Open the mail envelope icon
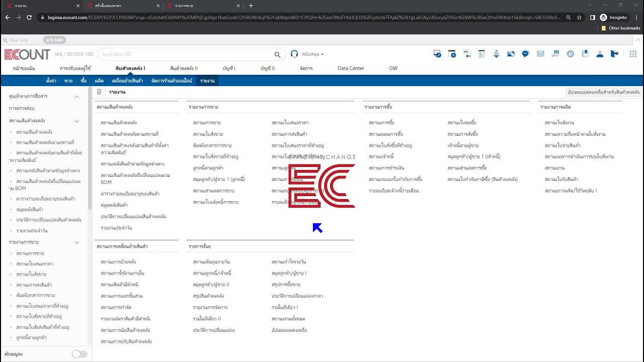The height and width of the screenshot is (362, 644). 540,54
